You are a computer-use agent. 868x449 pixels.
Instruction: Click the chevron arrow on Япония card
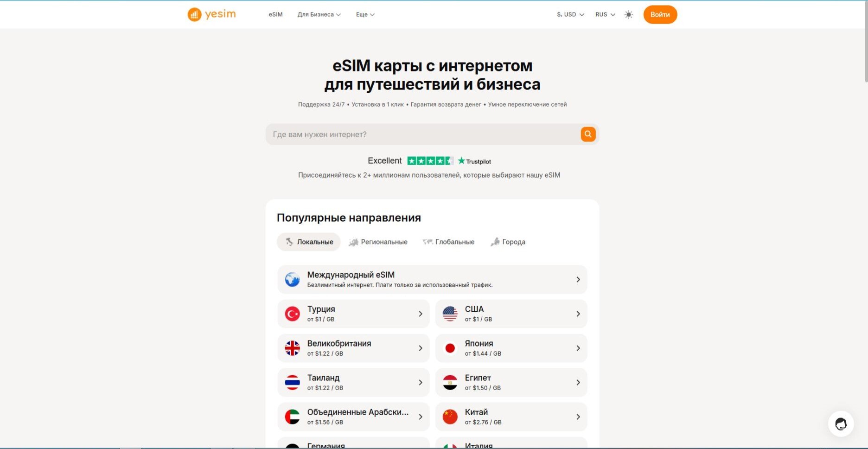(578, 348)
